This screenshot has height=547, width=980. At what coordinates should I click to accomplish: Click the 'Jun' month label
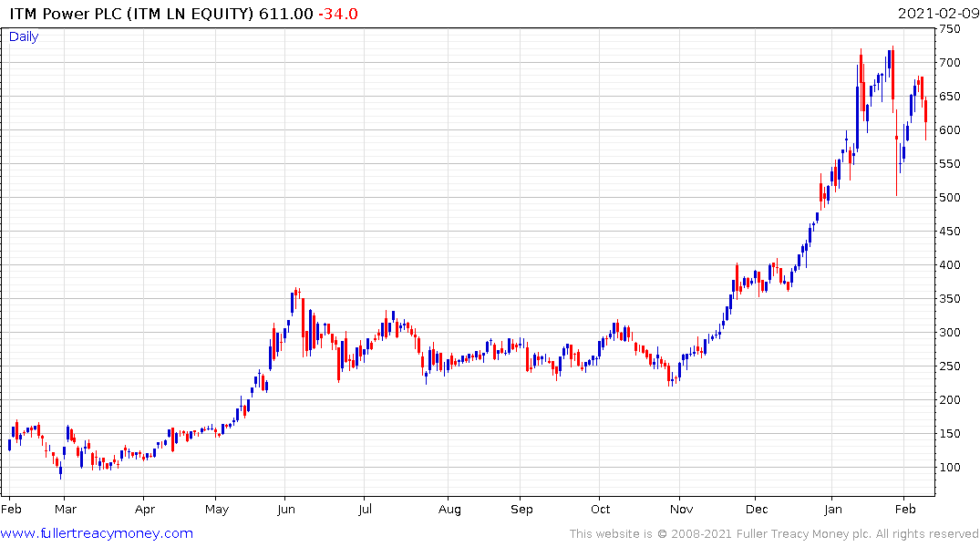point(285,510)
